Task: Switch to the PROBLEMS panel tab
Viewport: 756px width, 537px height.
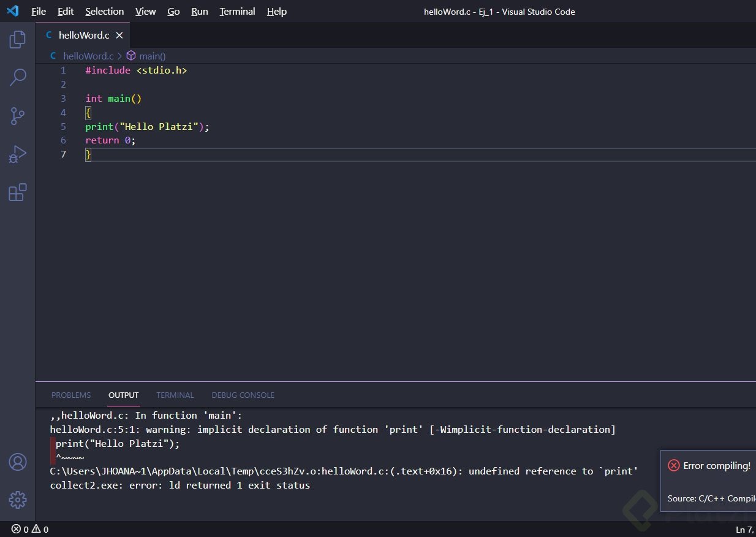Action: click(71, 395)
